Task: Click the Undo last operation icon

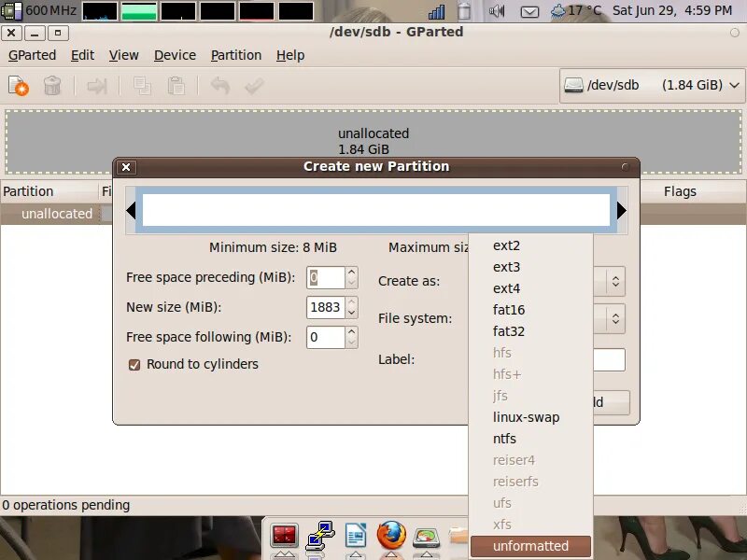Action: 220,86
